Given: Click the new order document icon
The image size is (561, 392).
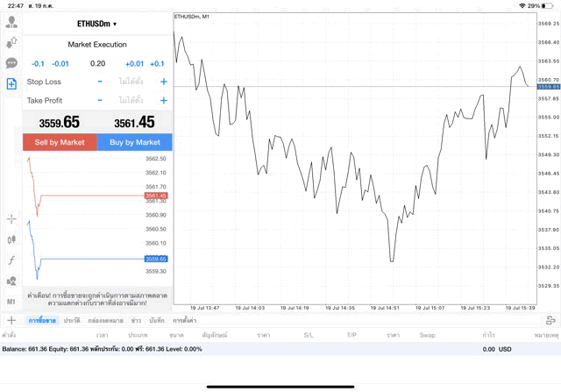Looking at the screenshot, I should tap(11, 84).
